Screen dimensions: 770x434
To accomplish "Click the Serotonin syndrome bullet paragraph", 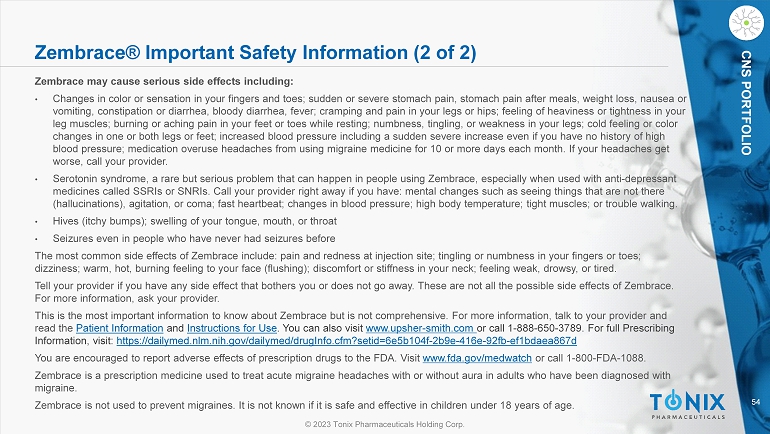I will (360, 190).
